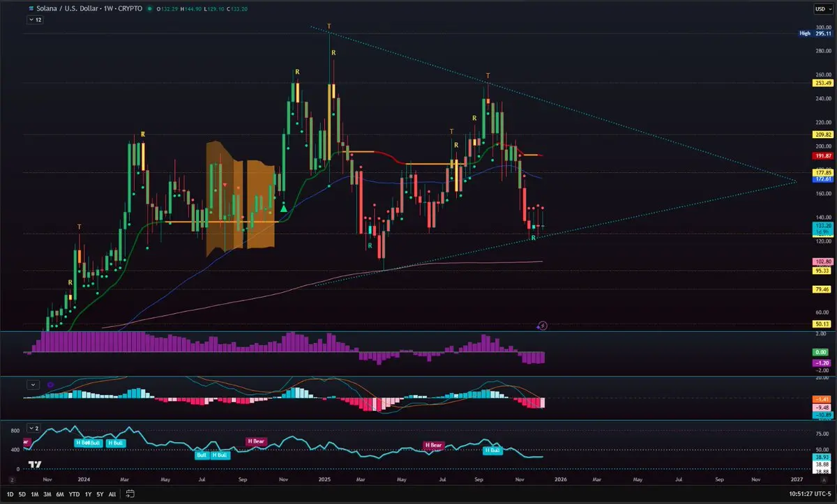
Task: Select the 1D time range
Action: point(11,494)
